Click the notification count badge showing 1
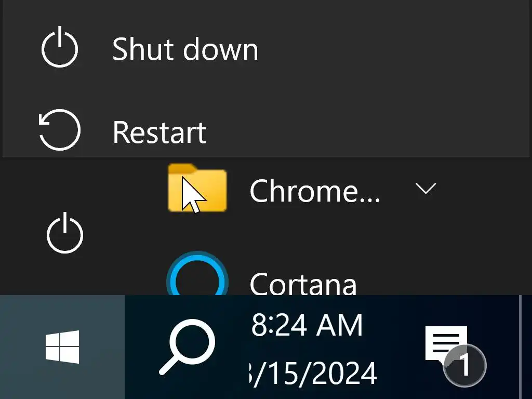The image size is (532, 399). (x=464, y=365)
